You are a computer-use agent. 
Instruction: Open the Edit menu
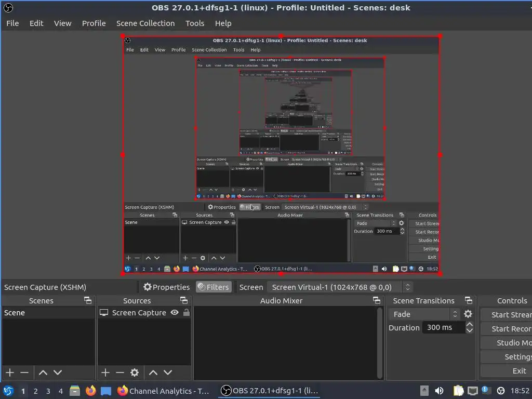[x=36, y=23]
